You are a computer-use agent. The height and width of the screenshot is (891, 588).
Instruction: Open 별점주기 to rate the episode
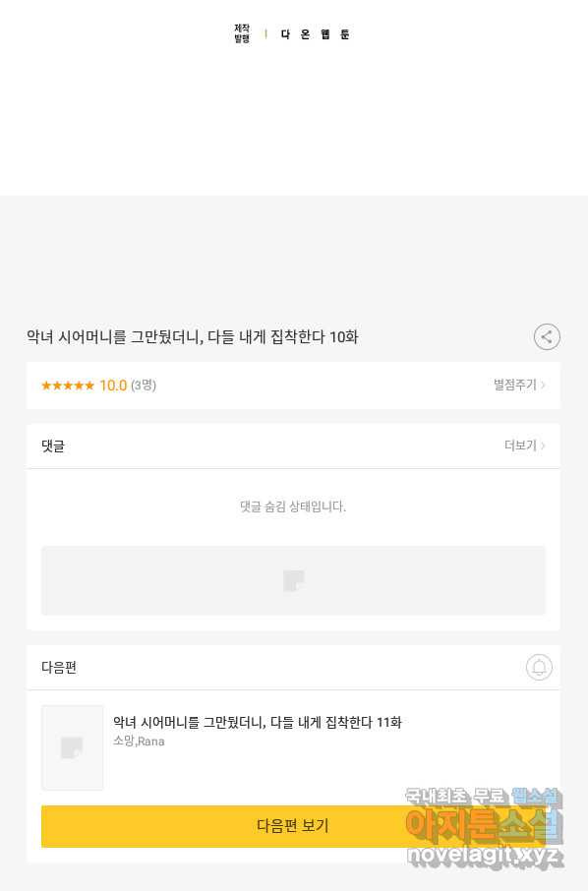click(519, 385)
